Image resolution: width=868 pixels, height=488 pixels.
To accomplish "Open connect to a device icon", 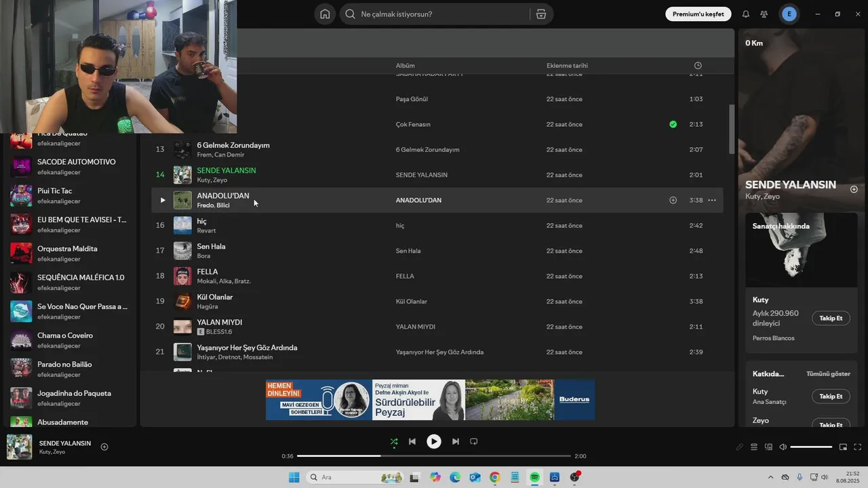I will pos(768,447).
